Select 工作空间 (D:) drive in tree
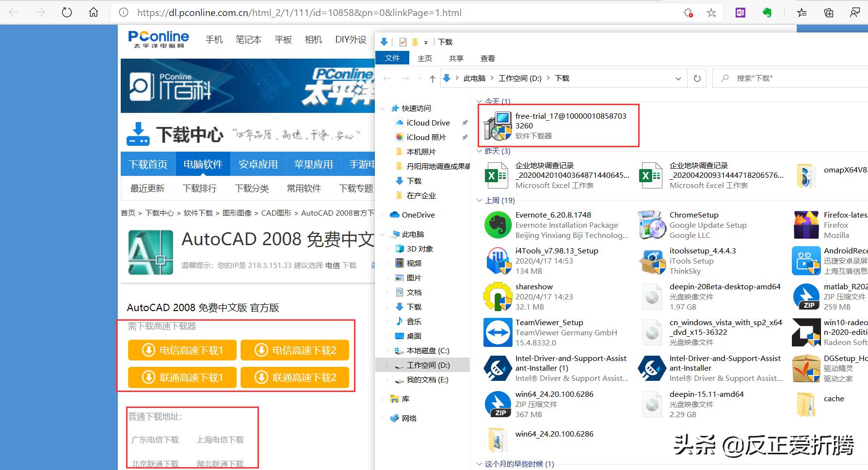The image size is (868, 470). pyautogui.click(x=428, y=365)
